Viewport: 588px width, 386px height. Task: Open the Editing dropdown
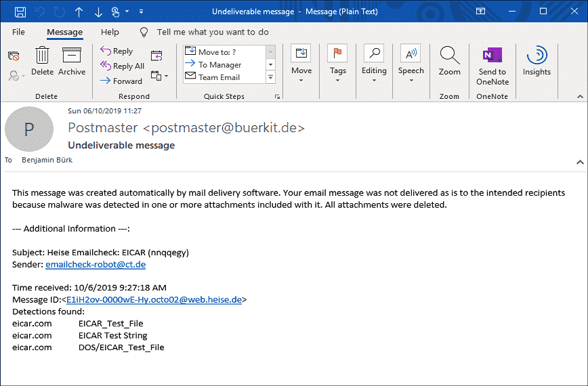click(x=374, y=64)
